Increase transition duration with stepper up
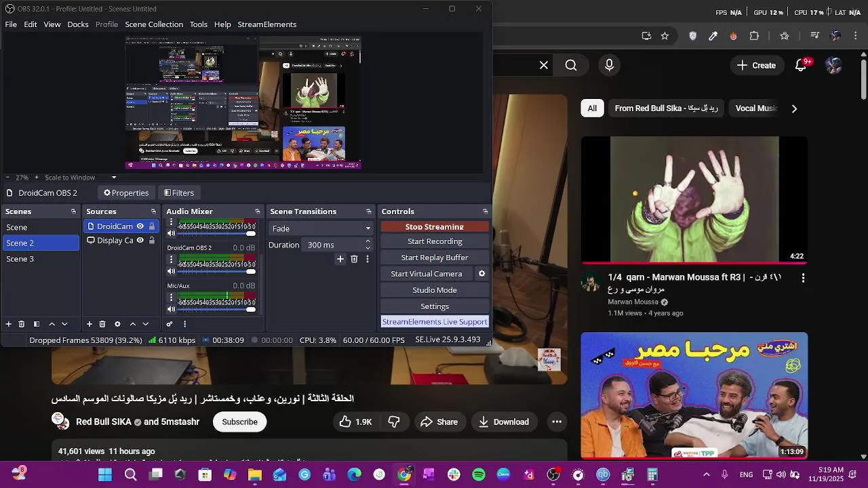This screenshot has width=868, height=488. point(368,241)
